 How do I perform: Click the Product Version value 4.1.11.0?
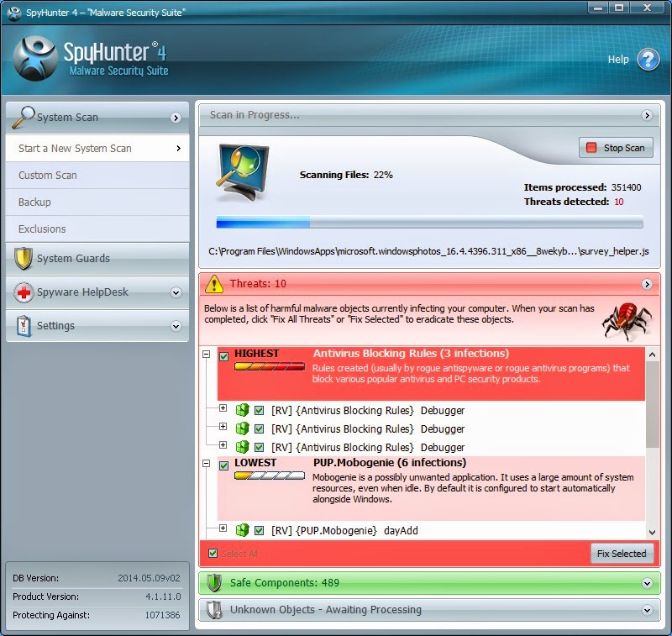click(x=163, y=597)
